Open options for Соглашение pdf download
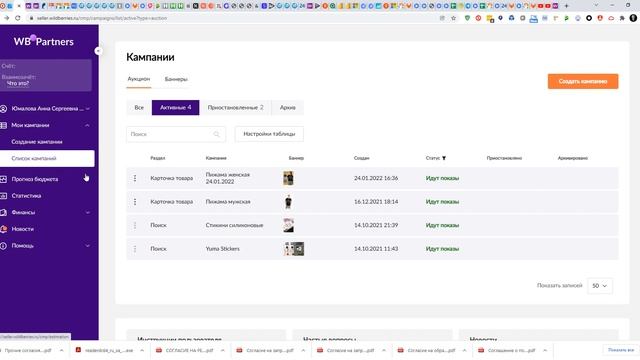The height and width of the screenshot is (360, 640). pos(545,350)
